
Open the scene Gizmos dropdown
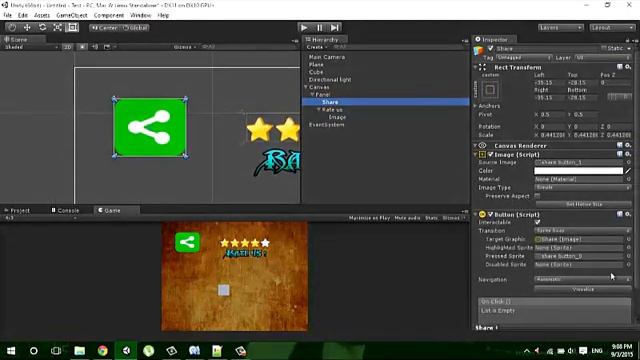(x=184, y=47)
